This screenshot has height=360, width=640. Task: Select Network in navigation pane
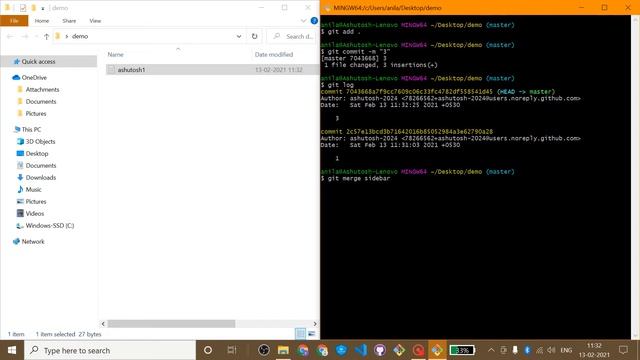[33, 242]
